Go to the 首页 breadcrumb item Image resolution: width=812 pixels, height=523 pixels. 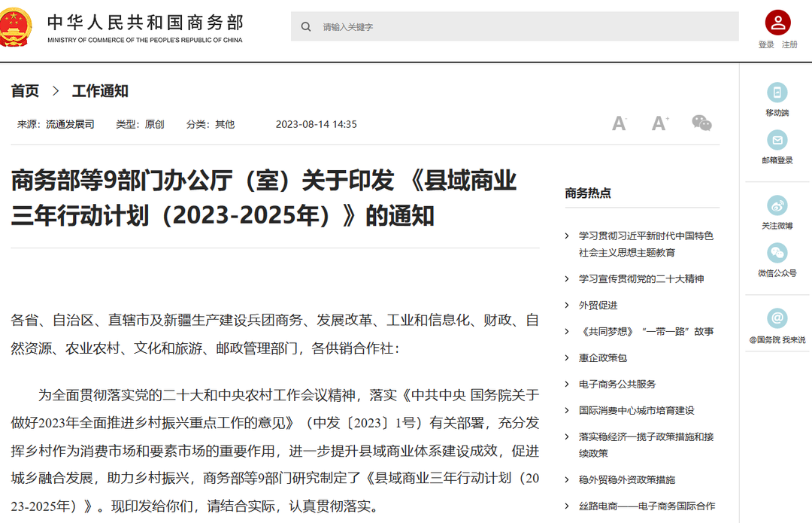coord(23,91)
